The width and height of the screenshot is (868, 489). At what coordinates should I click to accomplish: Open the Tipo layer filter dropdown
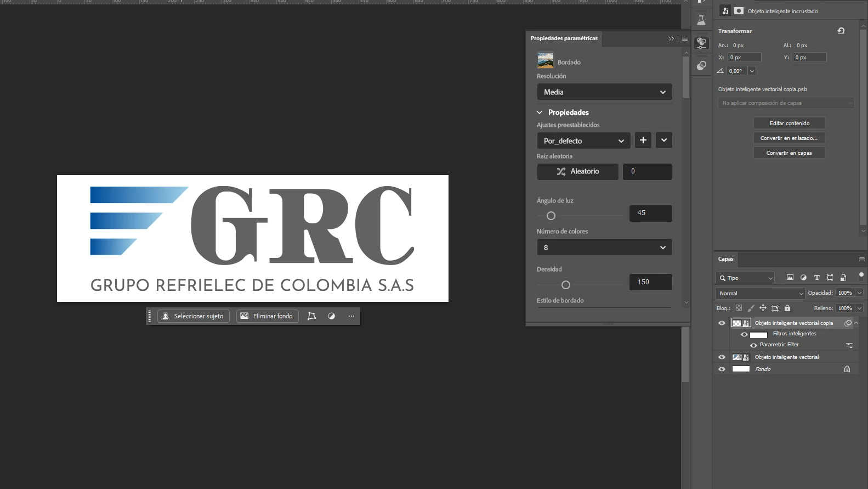746,278
